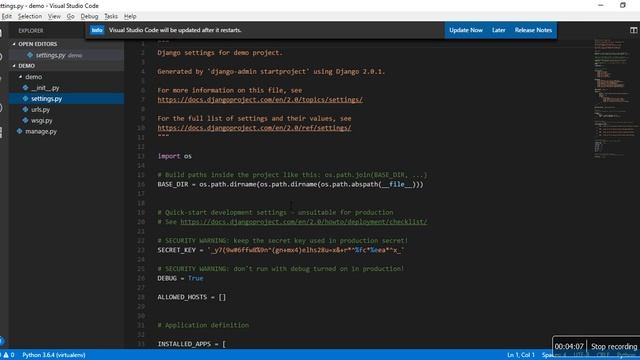Open the deployment checklist link
Screen dimensions: 640x360
(304, 222)
